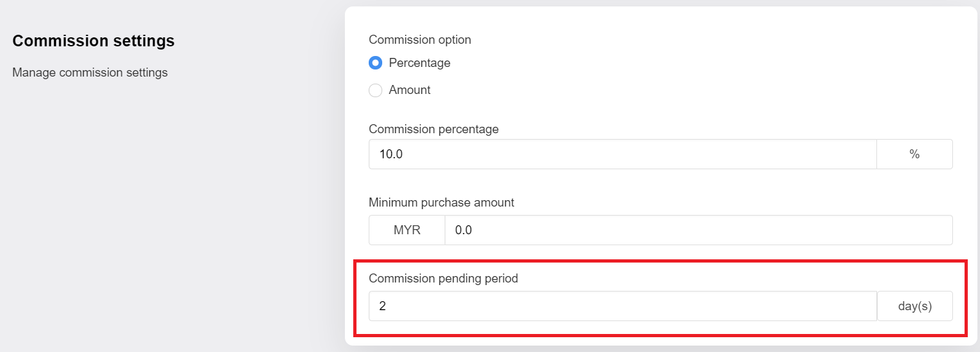Image resolution: width=980 pixels, height=352 pixels.
Task: Click the Commission settings heading
Action: point(93,41)
